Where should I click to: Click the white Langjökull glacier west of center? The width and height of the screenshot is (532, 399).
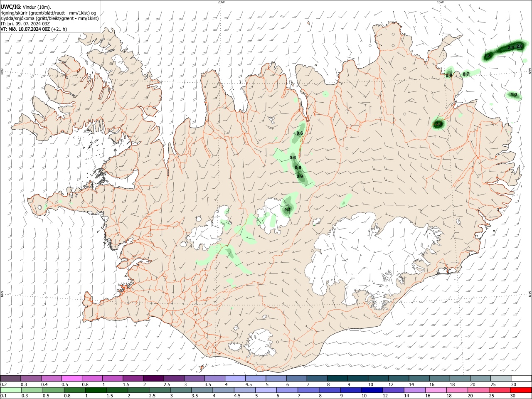208,231
